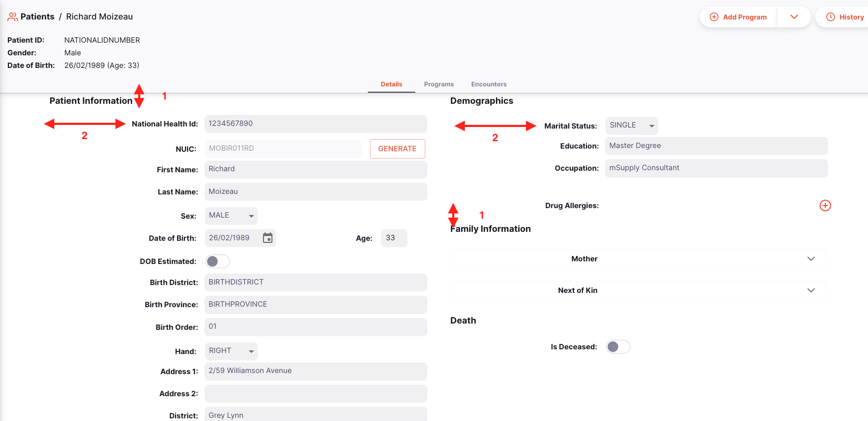Toggle the Is Deceased switch

click(x=617, y=346)
